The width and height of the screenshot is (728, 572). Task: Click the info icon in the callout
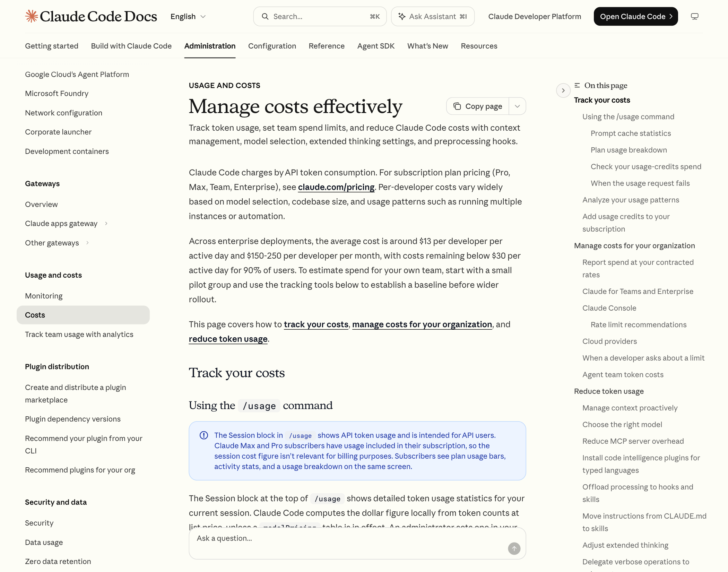click(x=204, y=435)
